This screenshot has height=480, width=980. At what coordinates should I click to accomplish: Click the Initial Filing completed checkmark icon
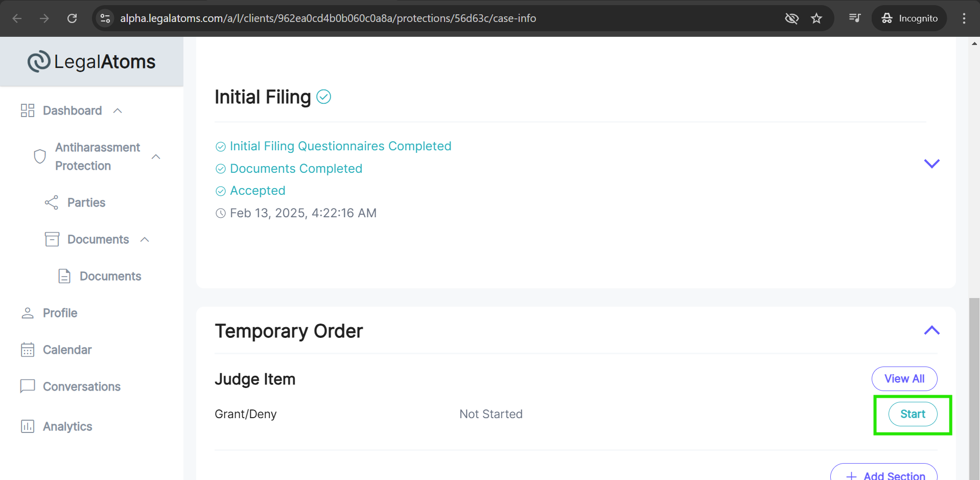tap(324, 97)
